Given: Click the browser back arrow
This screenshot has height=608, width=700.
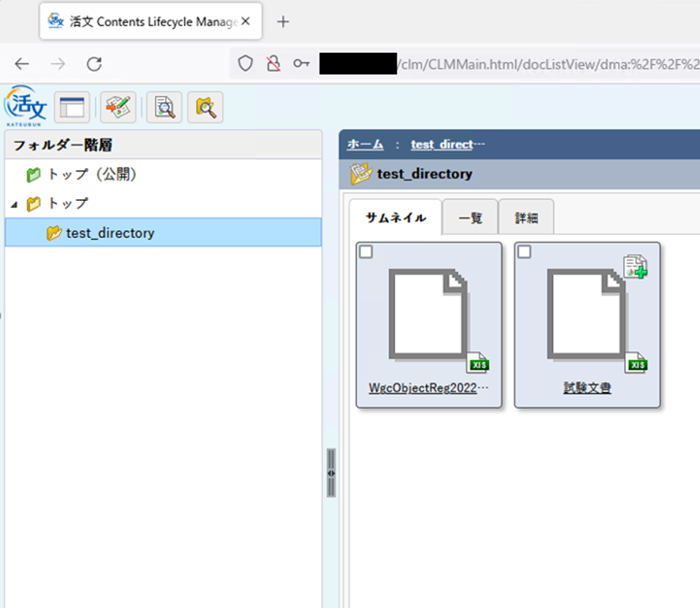Looking at the screenshot, I should pyautogui.click(x=22, y=64).
